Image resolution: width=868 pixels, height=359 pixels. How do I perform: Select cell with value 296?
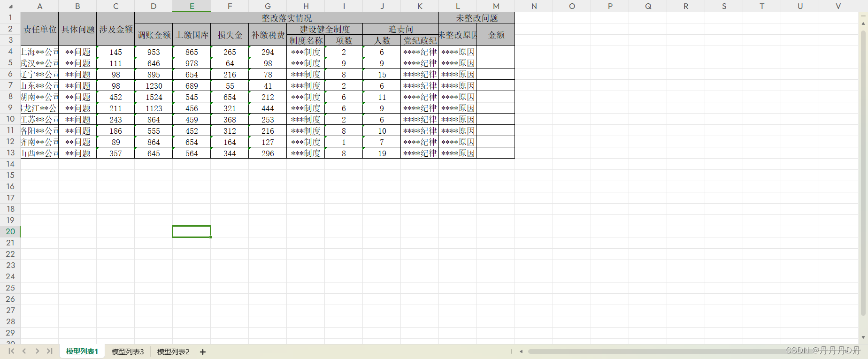pyautogui.click(x=268, y=153)
